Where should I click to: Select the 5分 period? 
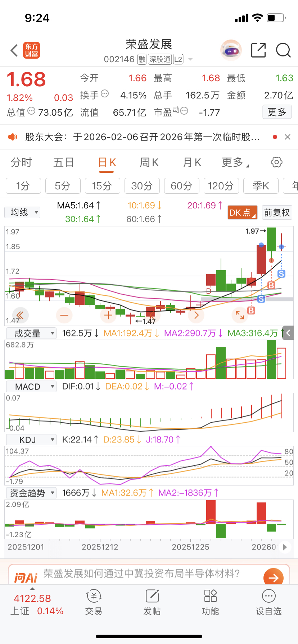(x=63, y=186)
